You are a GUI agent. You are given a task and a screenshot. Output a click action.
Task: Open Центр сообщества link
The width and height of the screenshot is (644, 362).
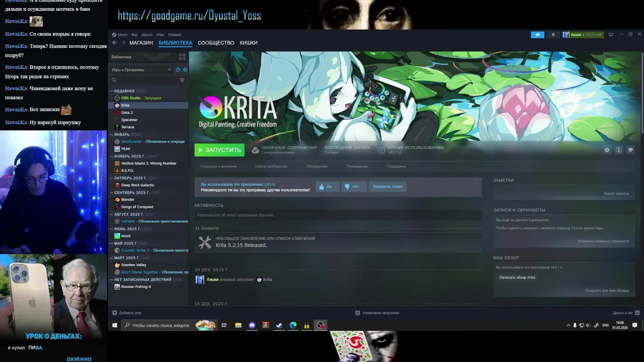point(271,166)
